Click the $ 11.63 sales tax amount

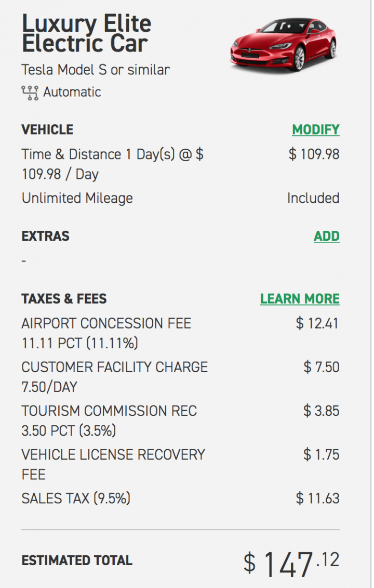[x=317, y=499]
